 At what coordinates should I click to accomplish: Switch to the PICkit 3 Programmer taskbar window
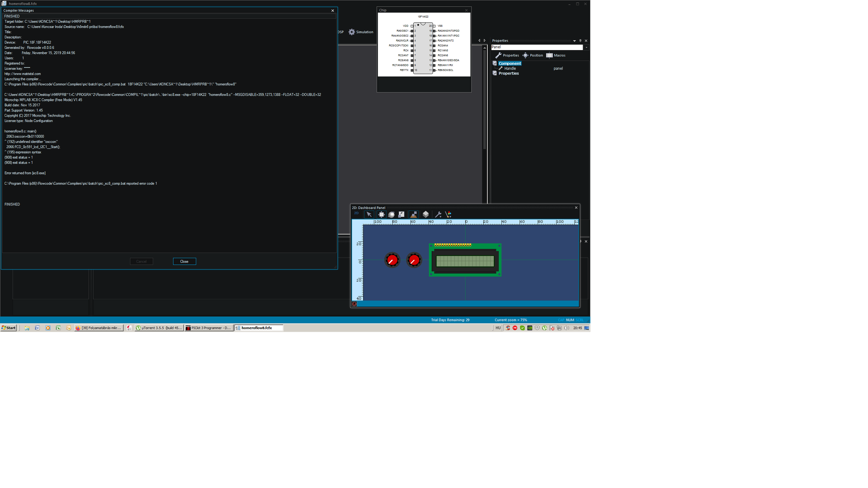[x=208, y=328]
